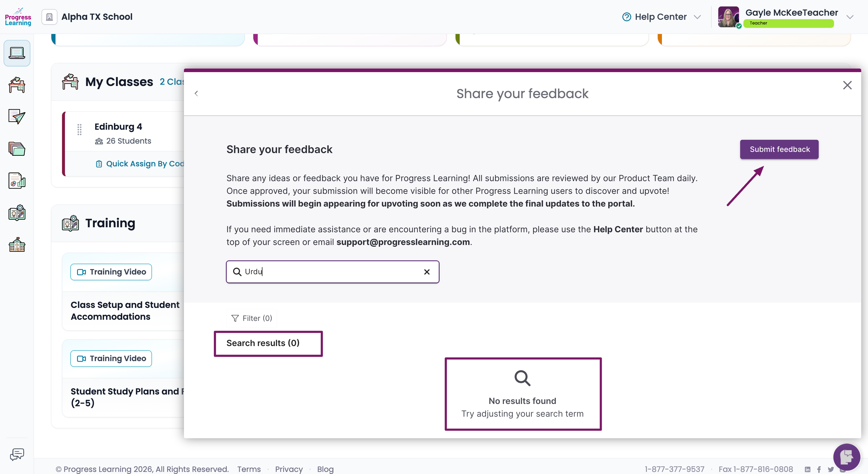Open the Filter (0) button
Screen dimensions: 868x474
[x=252, y=319]
